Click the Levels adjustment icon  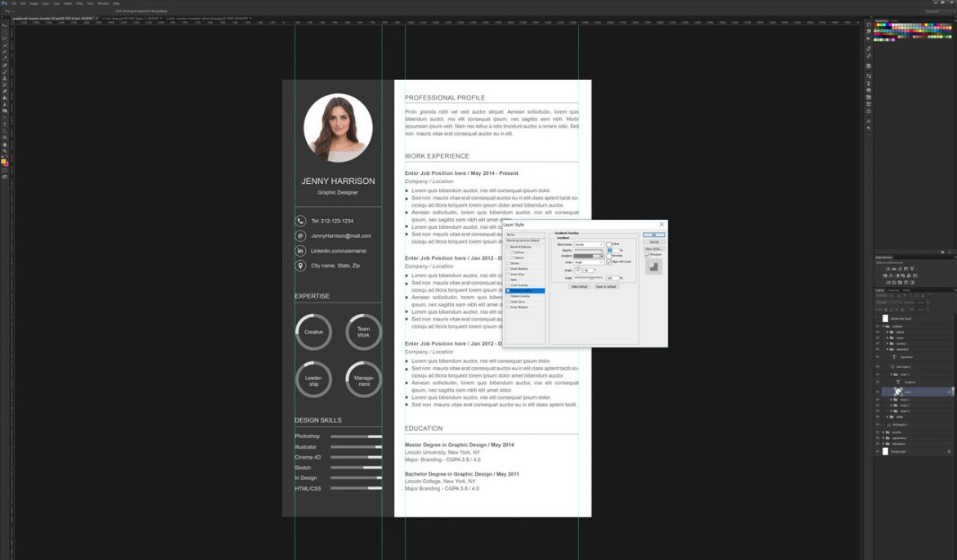(894, 268)
